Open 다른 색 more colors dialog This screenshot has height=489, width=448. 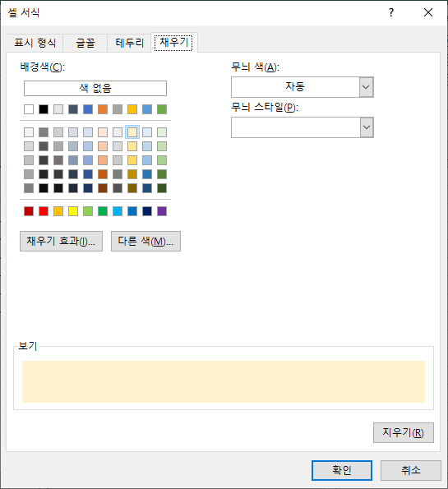pyautogui.click(x=145, y=241)
